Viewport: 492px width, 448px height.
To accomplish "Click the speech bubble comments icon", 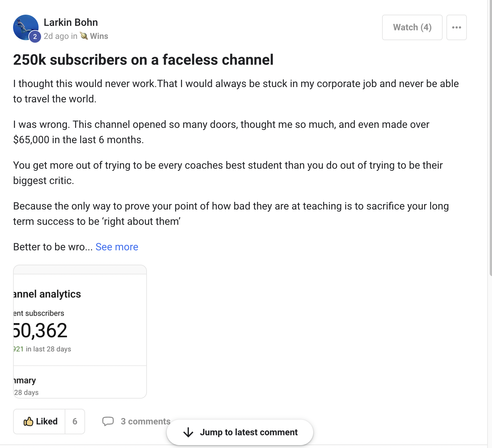I will pos(108,421).
